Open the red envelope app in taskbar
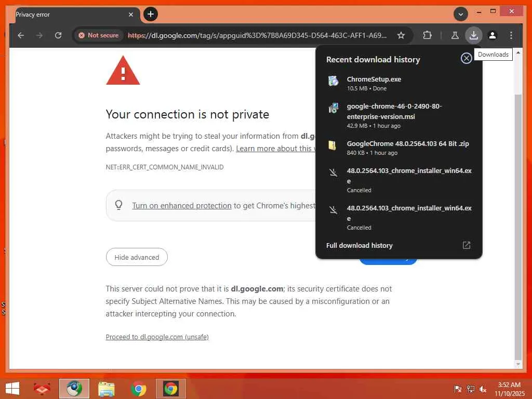 coord(42,389)
